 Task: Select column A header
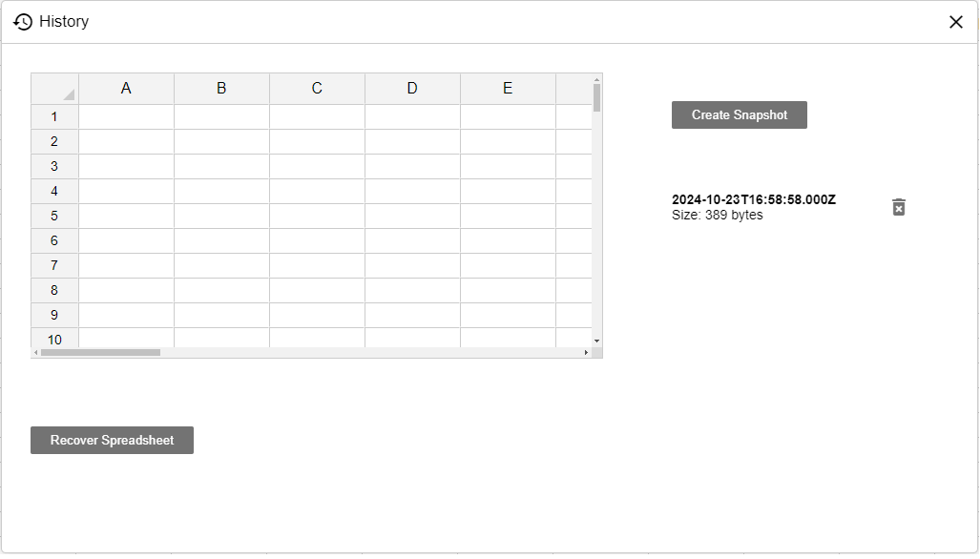126,89
